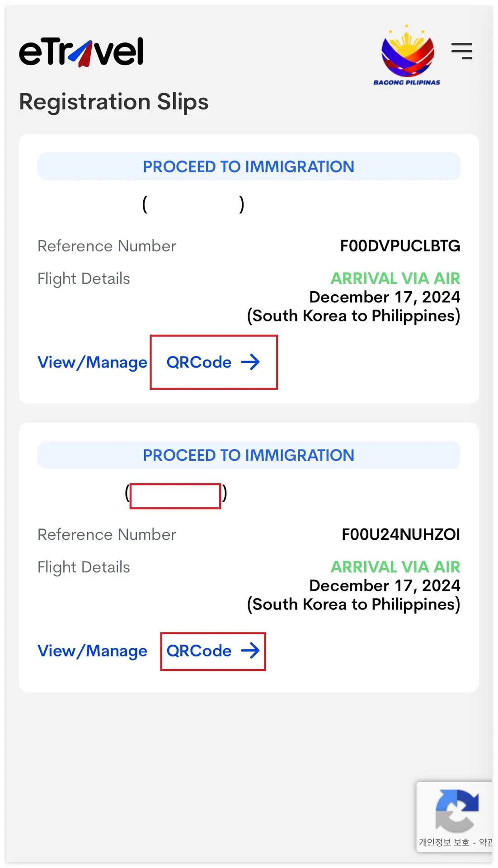The height and width of the screenshot is (868, 498).
Task: Select reference number F00DVPUCLBTG text
Action: tap(400, 246)
